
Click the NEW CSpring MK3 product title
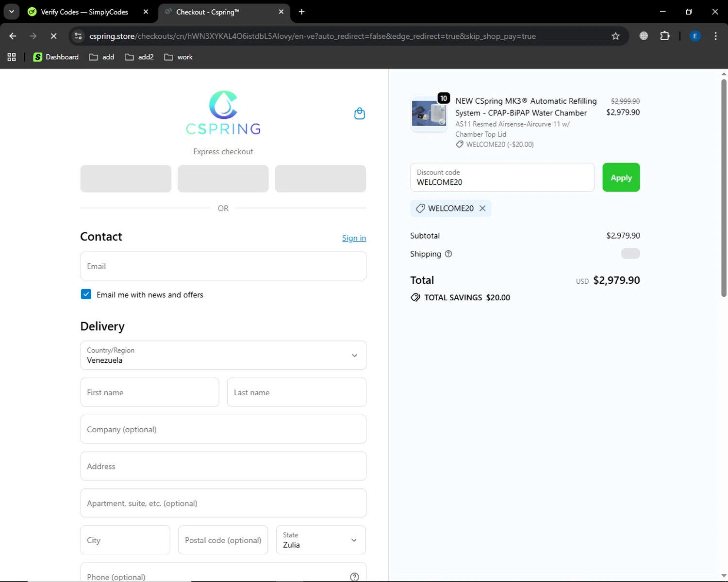point(526,107)
